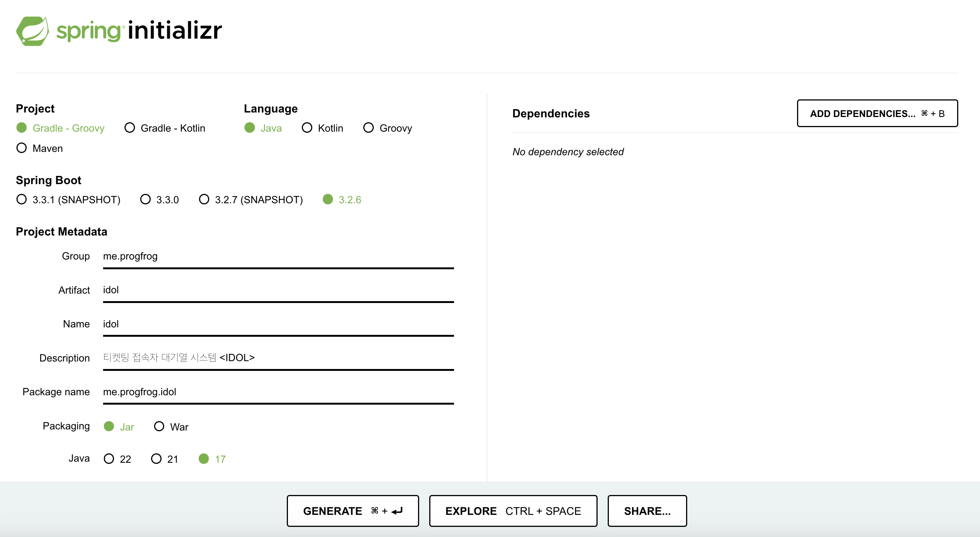The width and height of the screenshot is (980, 537).
Task: Click the Name input field
Action: click(x=278, y=324)
